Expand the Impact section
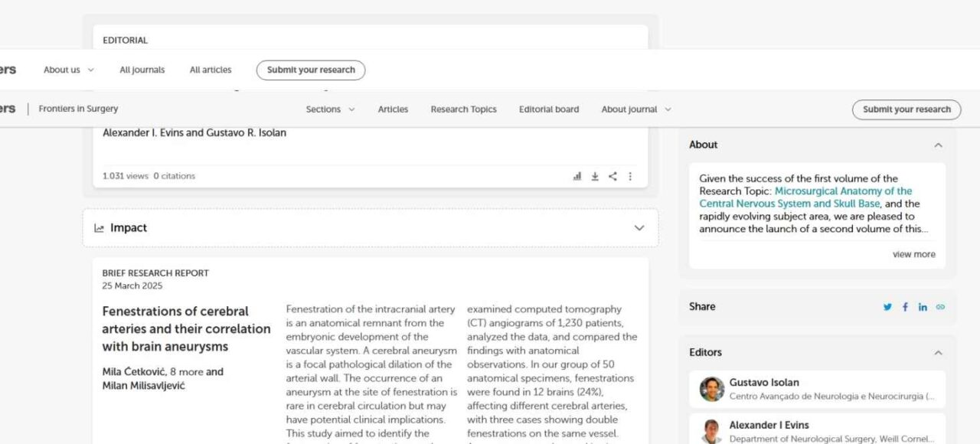Image resolution: width=980 pixels, height=444 pixels. (639, 228)
